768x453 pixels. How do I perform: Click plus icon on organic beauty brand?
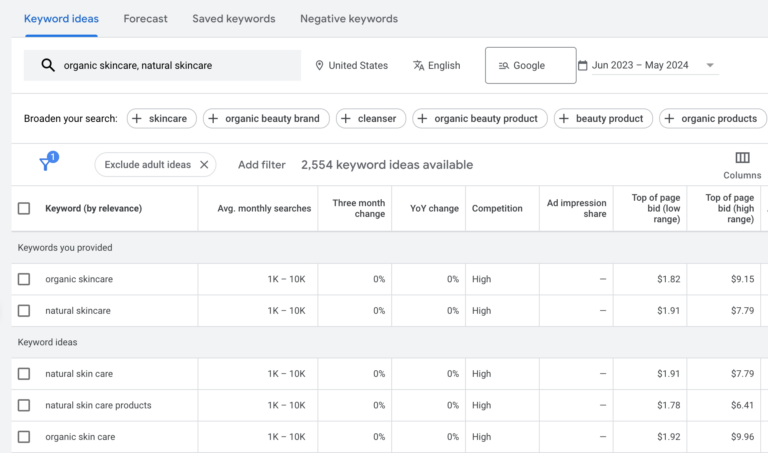[x=213, y=119]
